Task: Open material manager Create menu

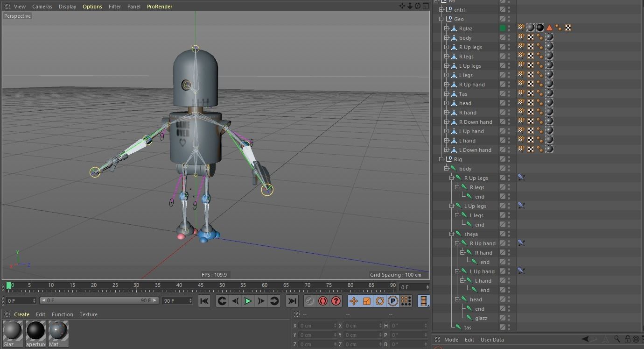Action: (x=21, y=314)
